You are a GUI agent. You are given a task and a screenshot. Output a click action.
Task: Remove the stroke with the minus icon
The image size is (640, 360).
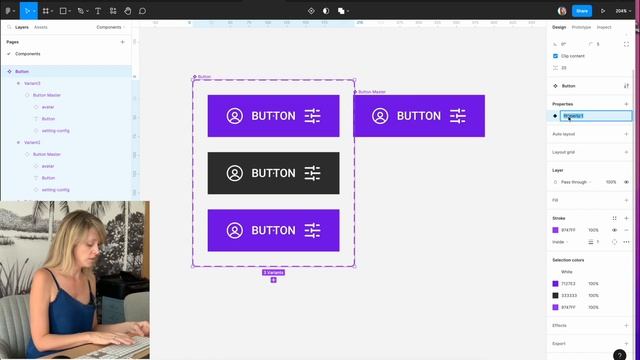pyautogui.click(x=626, y=230)
